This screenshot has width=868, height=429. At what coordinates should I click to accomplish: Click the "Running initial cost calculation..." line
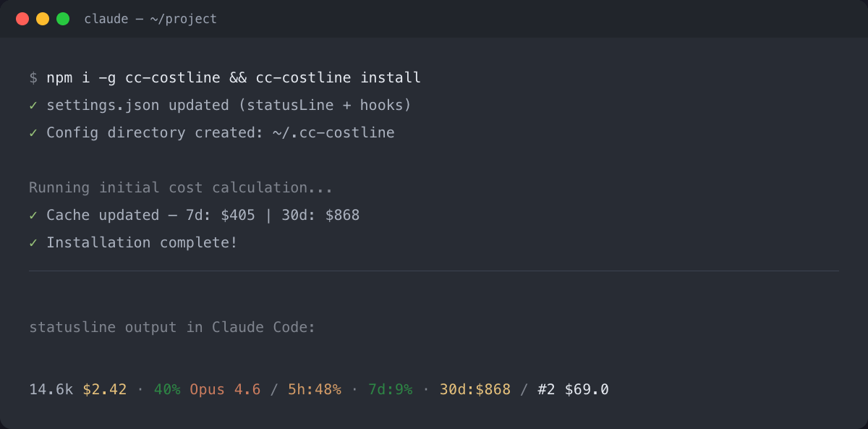click(181, 187)
